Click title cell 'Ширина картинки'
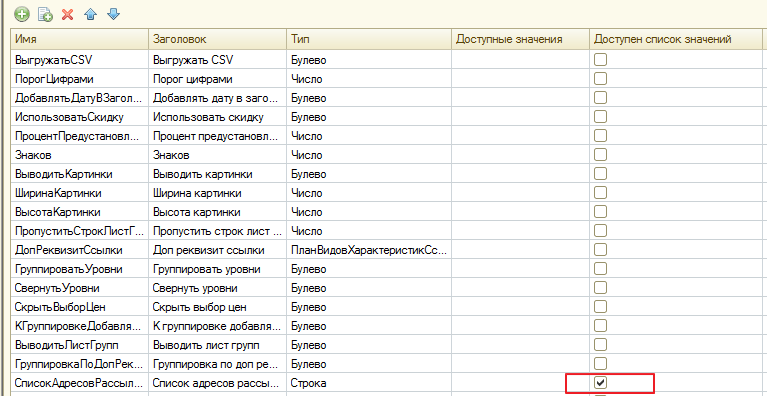The image size is (767, 396). click(x=218, y=193)
